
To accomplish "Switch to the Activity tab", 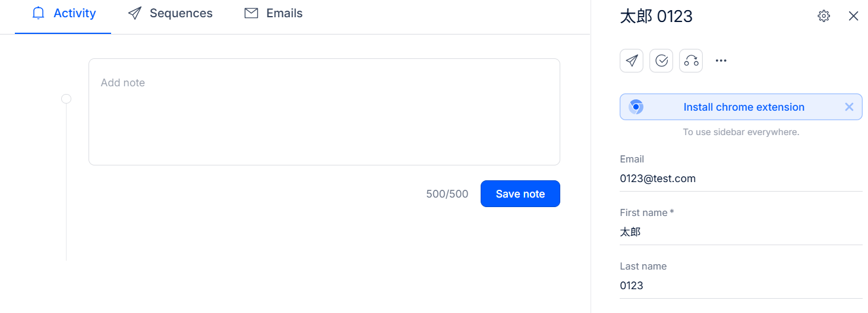I will [x=64, y=13].
